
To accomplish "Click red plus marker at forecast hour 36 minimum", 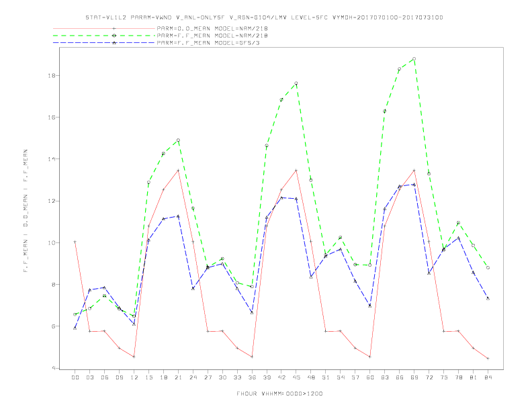I will pos(252,357).
